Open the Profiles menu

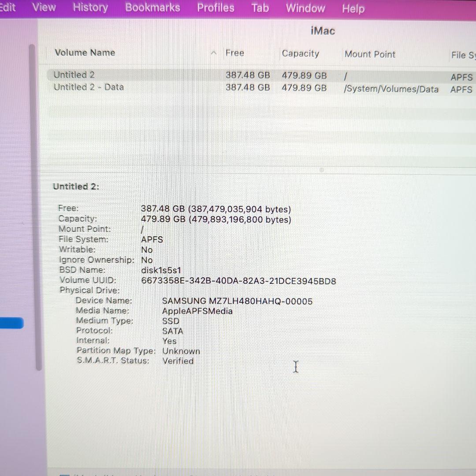point(216,7)
